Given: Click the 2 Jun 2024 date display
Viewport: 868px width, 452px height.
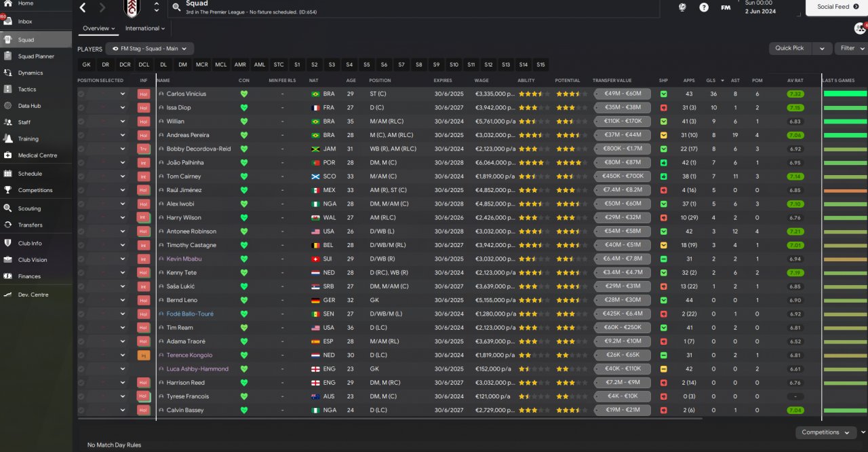Looking at the screenshot, I should [759, 12].
